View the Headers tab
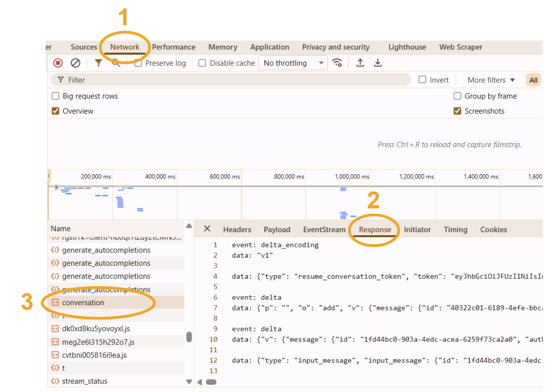545x392 pixels. pos(236,229)
